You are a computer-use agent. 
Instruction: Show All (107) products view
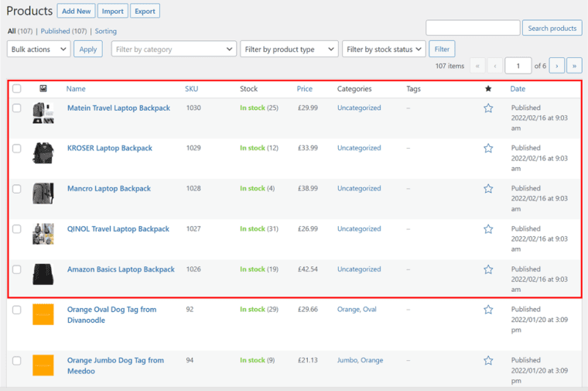(20, 31)
